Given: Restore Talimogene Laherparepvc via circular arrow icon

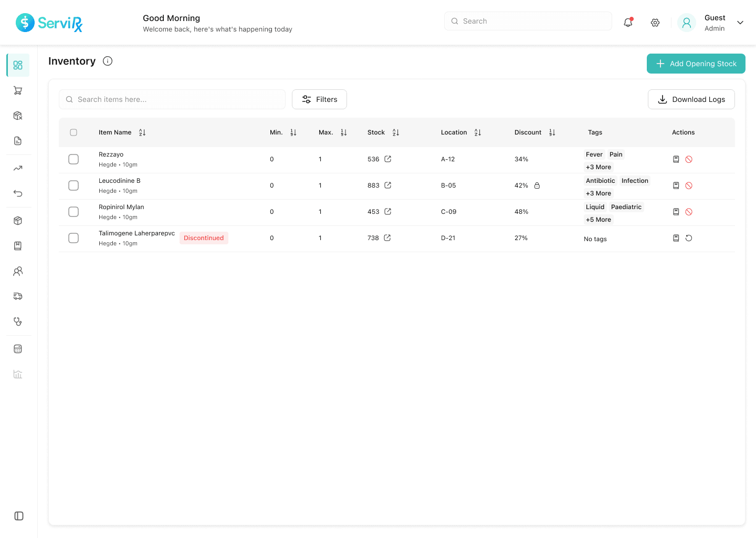Looking at the screenshot, I should click(x=688, y=237).
